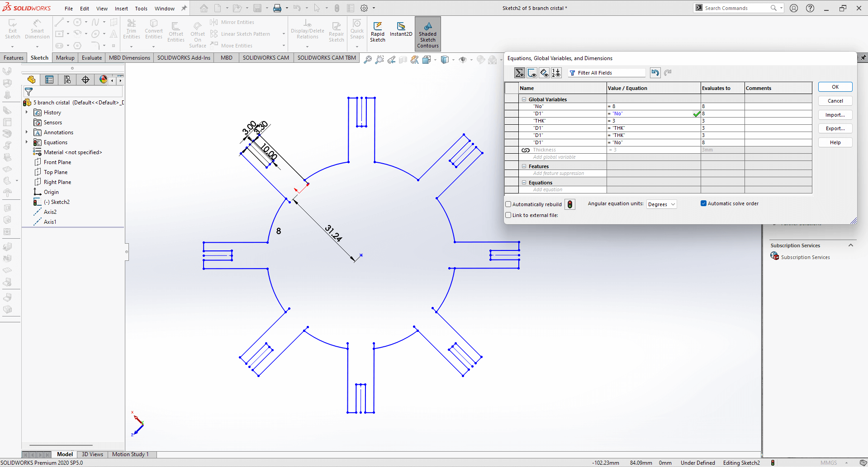Select (-) Sketch2 in feature tree
This screenshot has height=467, width=868.
point(56,202)
